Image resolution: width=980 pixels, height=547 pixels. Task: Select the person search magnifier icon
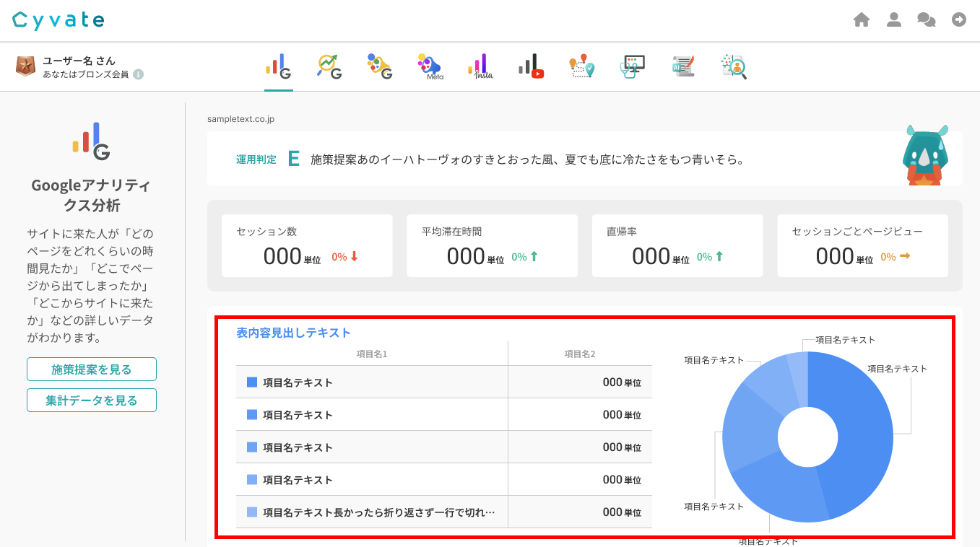tap(734, 66)
